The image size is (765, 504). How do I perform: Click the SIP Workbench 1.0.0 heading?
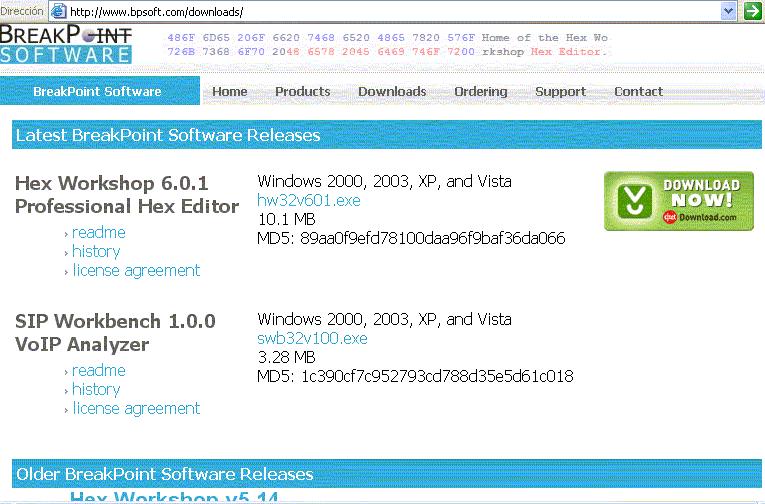point(115,322)
